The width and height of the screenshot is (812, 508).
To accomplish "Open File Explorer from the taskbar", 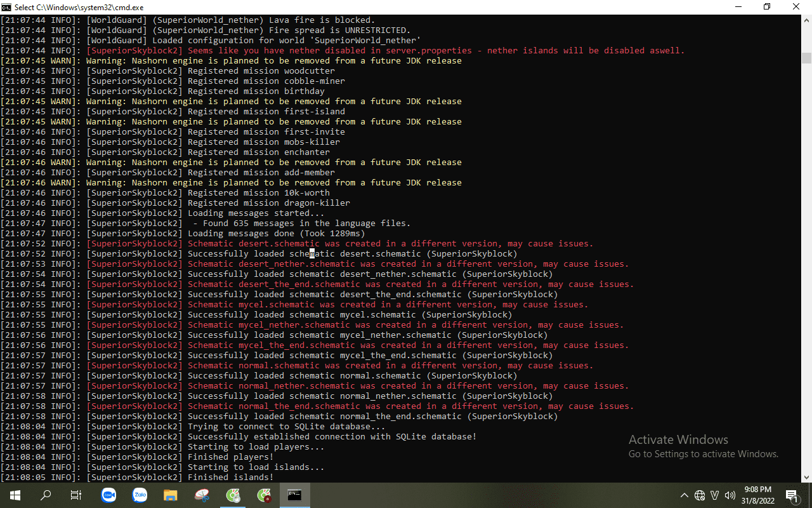I will coord(170,495).
